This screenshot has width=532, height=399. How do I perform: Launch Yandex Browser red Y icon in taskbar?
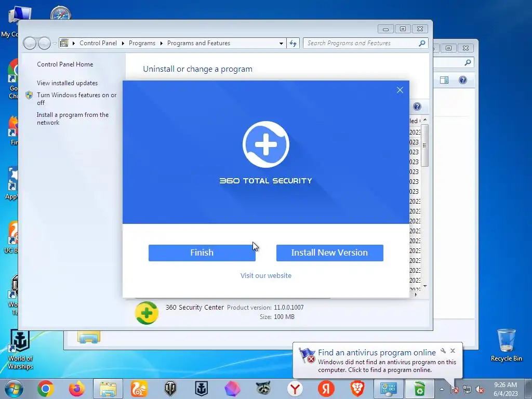pyautogui.click(x=295, y=389)
